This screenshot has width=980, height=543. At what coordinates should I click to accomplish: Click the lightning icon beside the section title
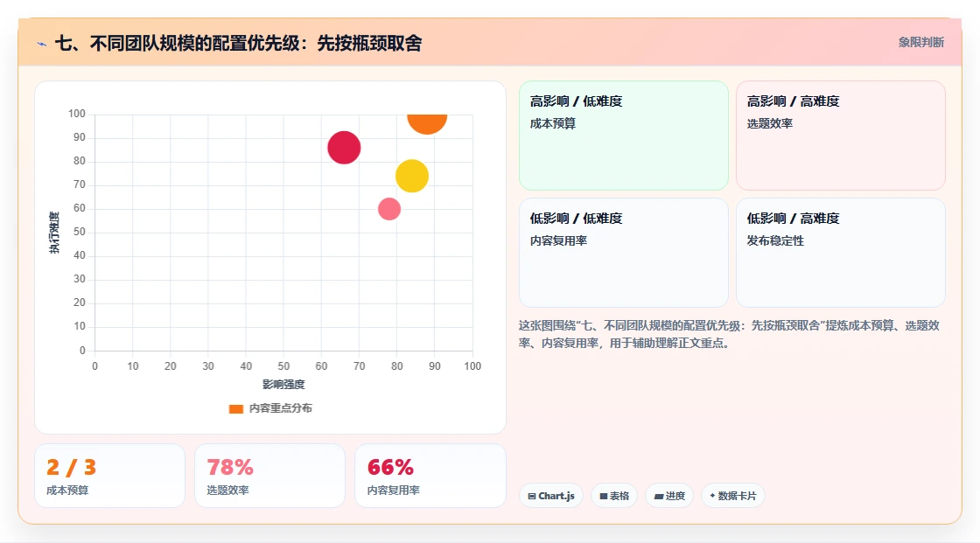coord(42,44)
